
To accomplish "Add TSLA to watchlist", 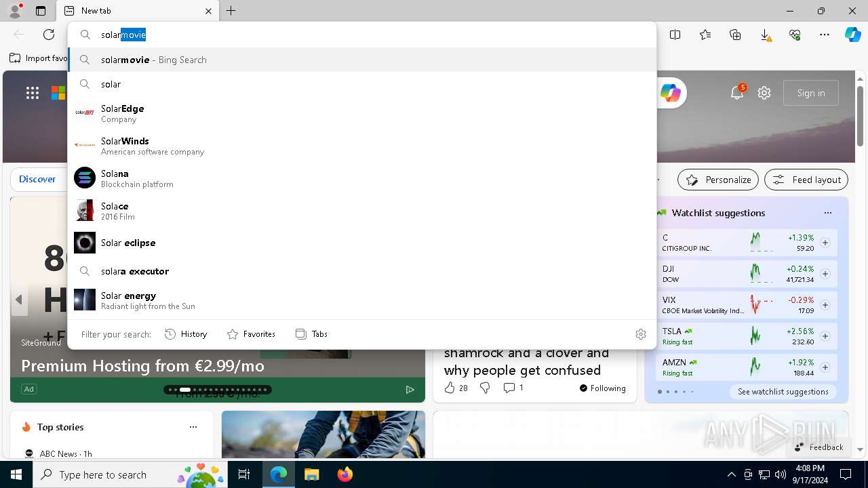I will point(825,336).
